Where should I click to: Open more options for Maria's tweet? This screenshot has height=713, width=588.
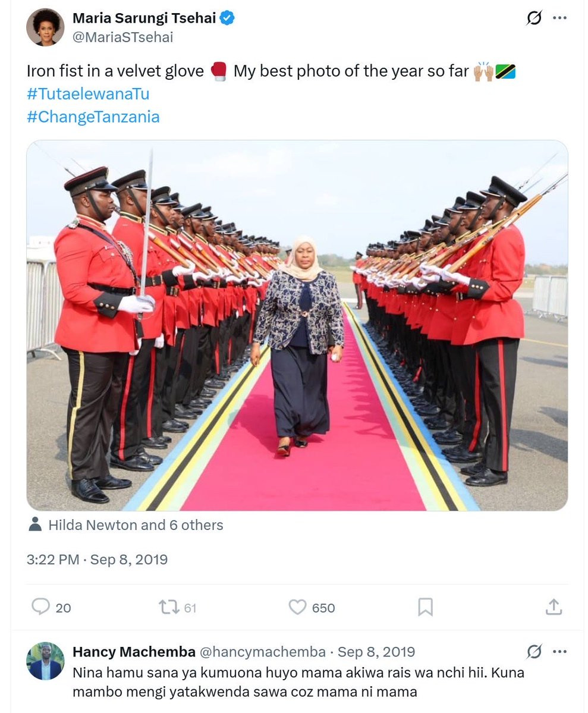[x=560, y=18]
